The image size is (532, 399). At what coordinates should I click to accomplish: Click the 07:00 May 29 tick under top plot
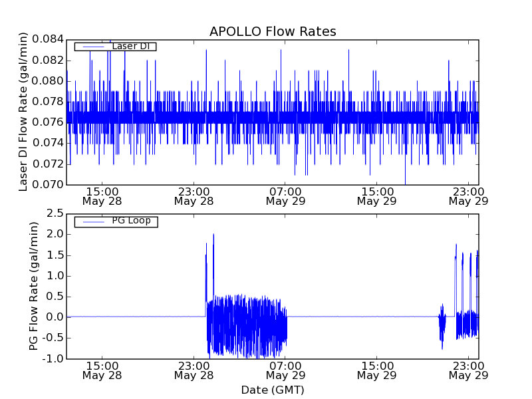pos(285,196)
